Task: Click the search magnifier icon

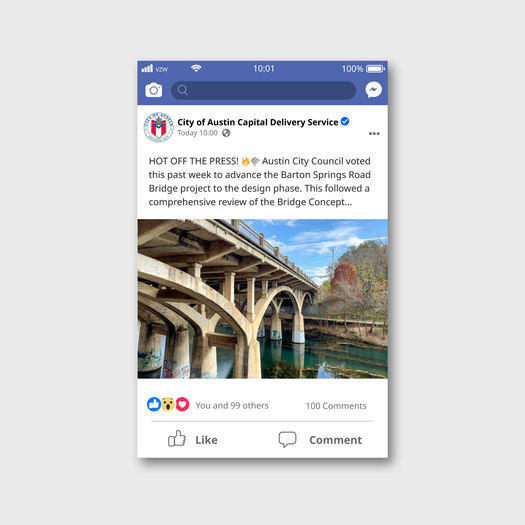Action: [x=182, y=90]
